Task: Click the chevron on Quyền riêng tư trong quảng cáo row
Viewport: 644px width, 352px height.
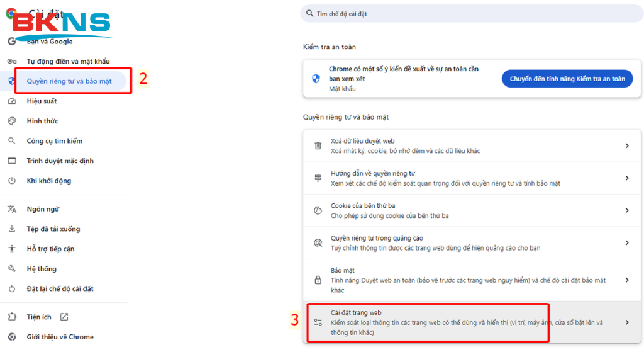Action: point(627,242)
